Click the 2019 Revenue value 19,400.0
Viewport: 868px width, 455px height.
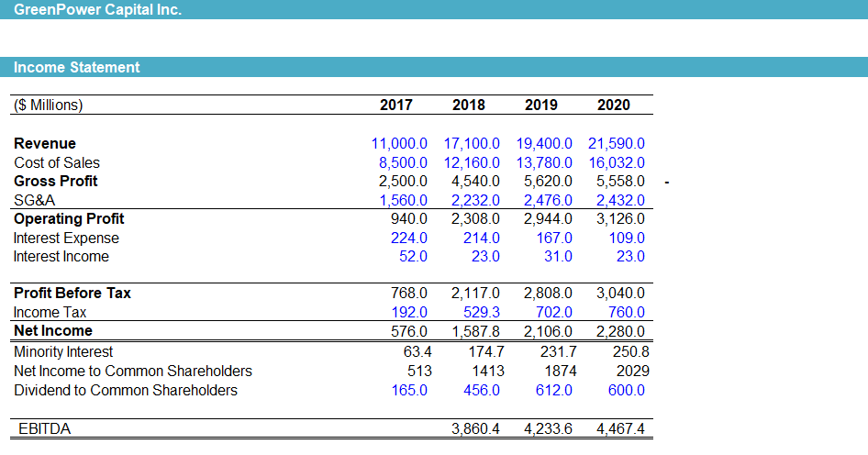(544, 143)
